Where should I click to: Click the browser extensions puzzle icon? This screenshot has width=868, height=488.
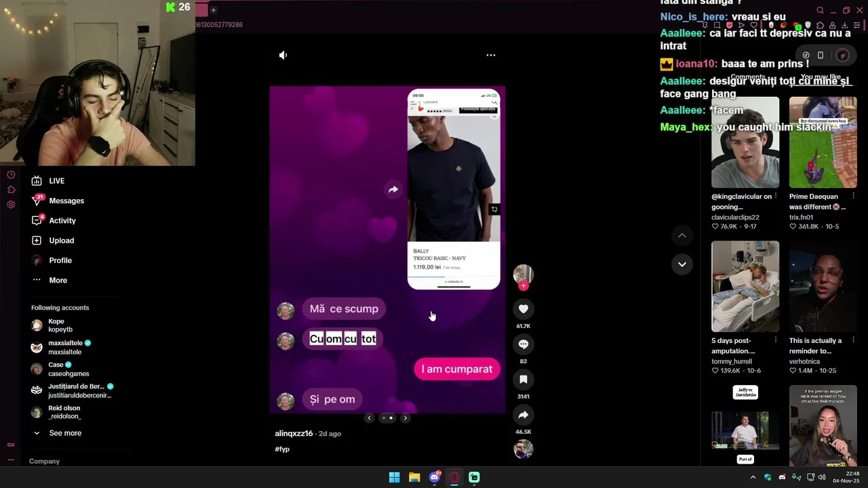coord(821,26)
